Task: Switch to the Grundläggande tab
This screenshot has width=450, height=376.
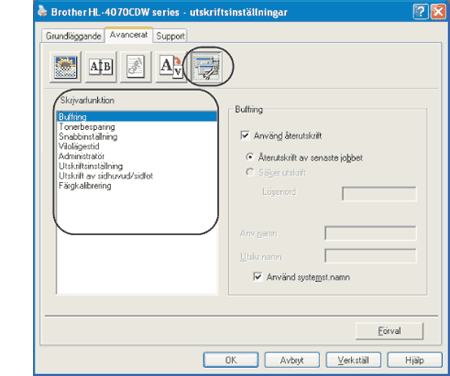Action: pyautogui.click(x=73, y=36)
